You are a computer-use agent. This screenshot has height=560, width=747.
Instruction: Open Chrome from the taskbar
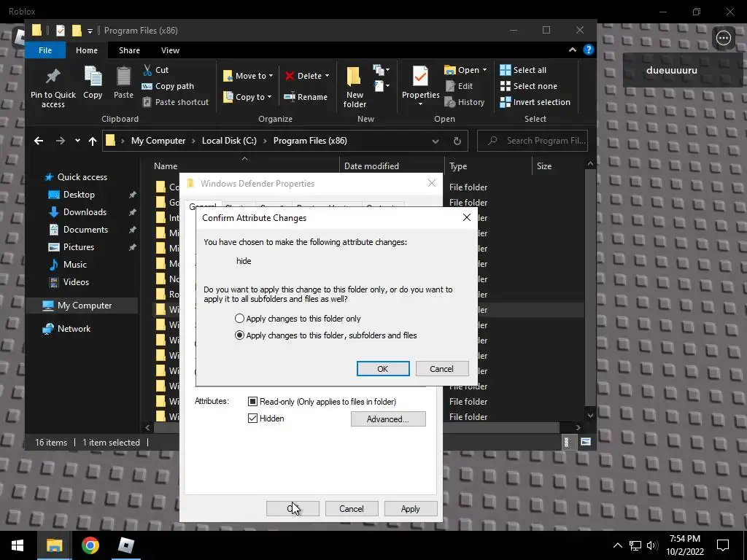pos(90,545)
